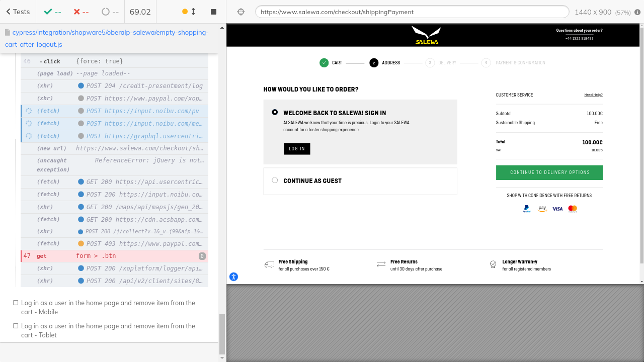
Task: Click the checkout URL address field
Action: point(412,12)
